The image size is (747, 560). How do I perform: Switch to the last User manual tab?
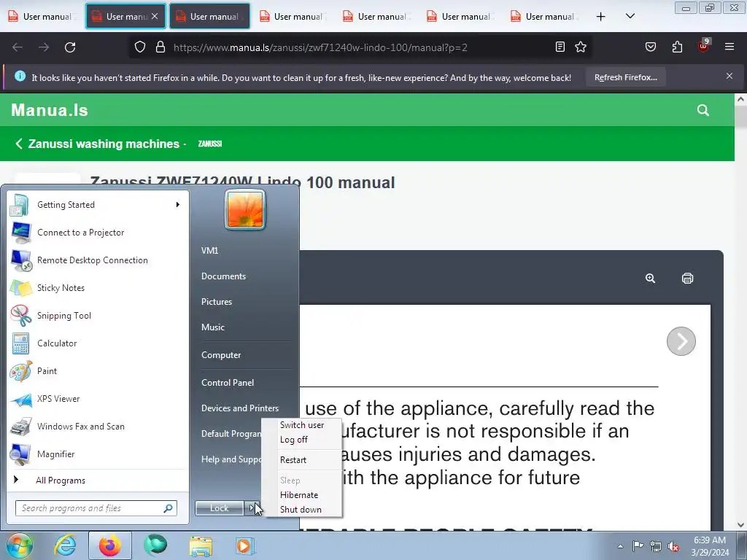[x=545, y=17]
